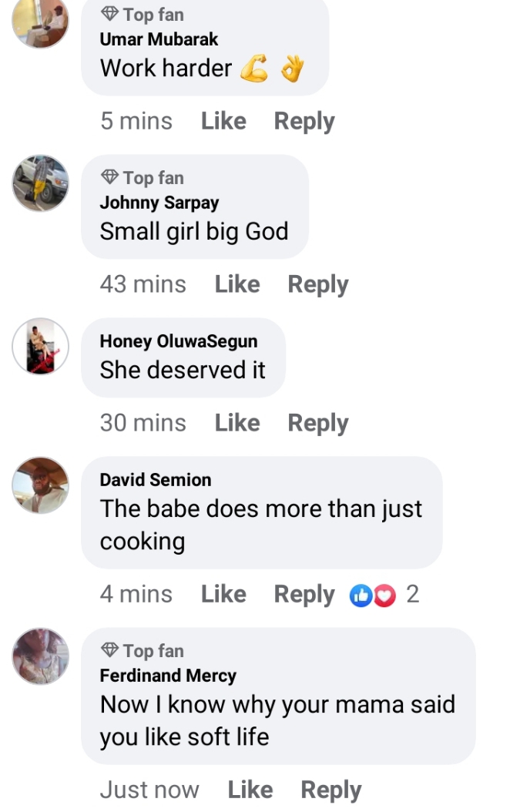Open Umar Mubarak's profile picture
The height and width of the screenshot is (812, 520).
[40, 20]
